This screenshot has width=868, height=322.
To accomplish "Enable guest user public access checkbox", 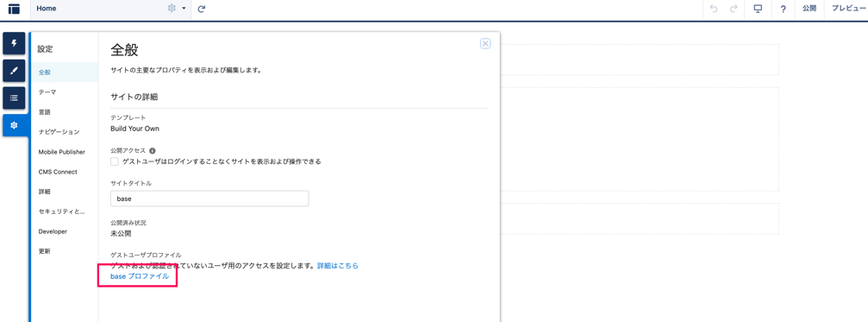I will (115, 161).
